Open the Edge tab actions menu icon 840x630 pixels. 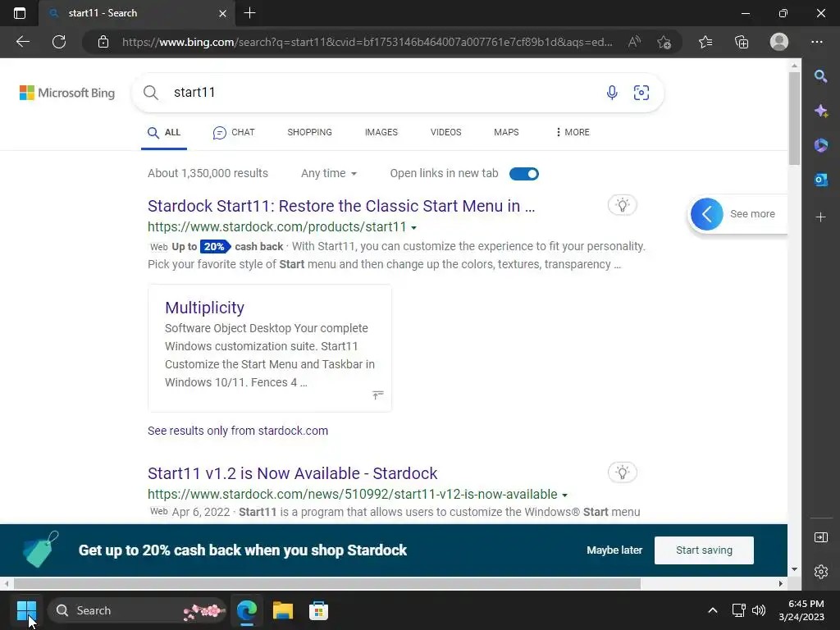click(x=20, y=13)
